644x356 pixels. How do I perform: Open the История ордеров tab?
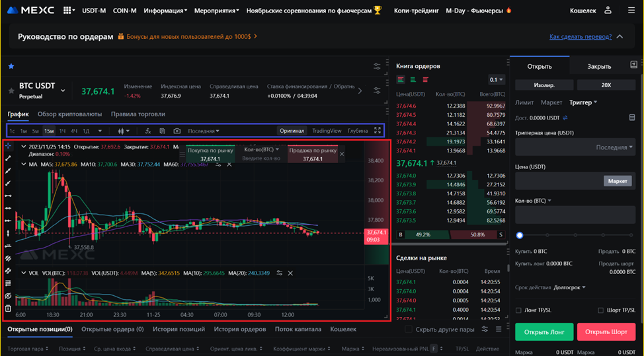pos(239,329)
